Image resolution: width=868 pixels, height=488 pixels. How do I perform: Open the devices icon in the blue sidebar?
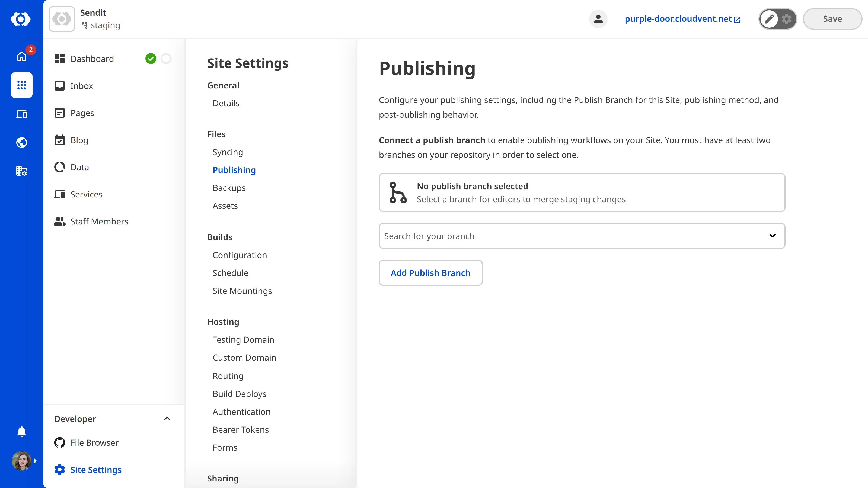(21, 114)
